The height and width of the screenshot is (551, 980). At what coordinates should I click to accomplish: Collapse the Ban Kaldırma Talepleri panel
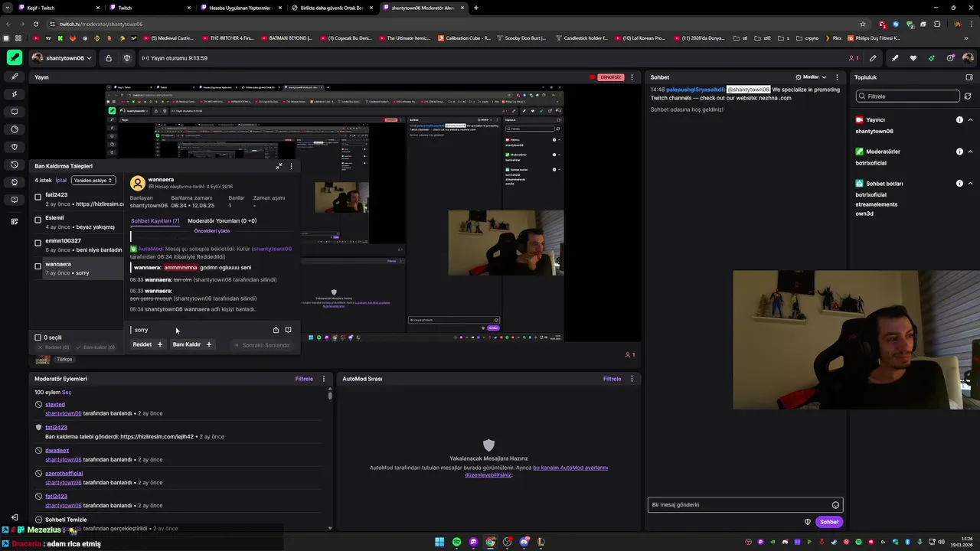(279, 166)
